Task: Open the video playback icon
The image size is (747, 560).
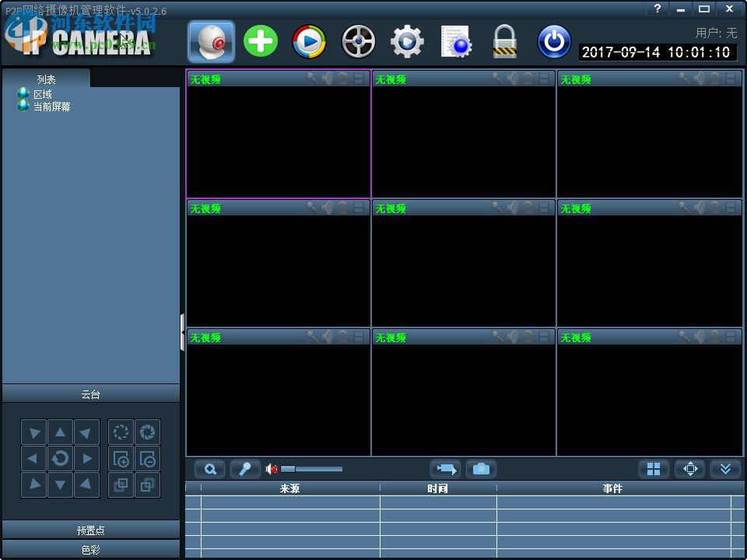Action: coord(309,41)
